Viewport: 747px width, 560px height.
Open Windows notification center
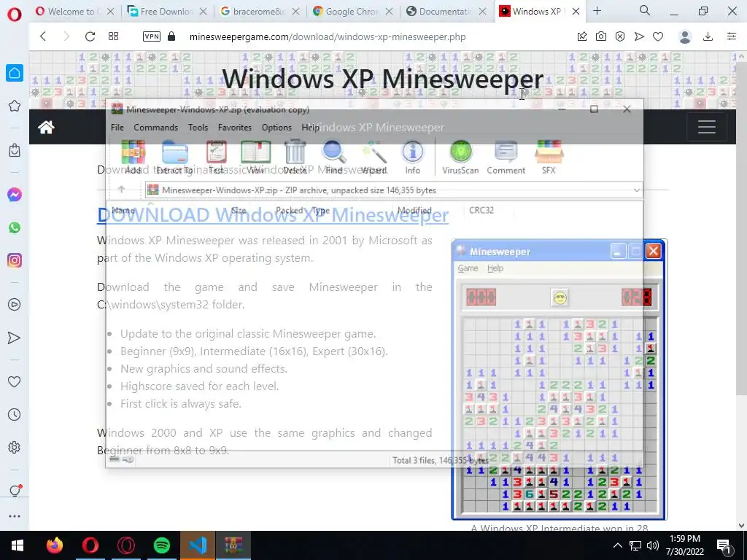(x=724, y=545)
